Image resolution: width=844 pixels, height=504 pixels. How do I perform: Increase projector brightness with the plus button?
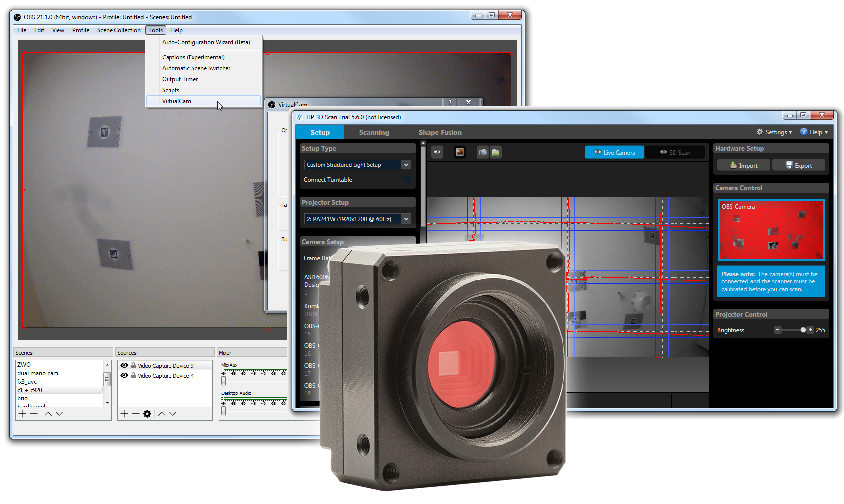(810, 330)
